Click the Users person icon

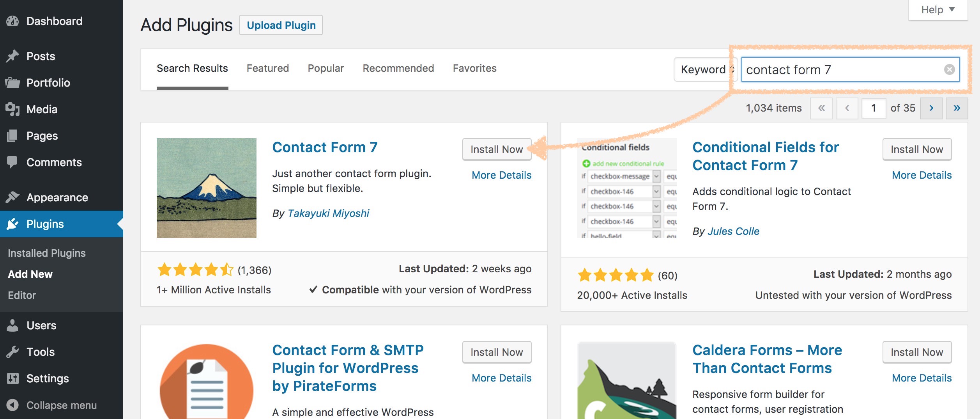[12, 325]
